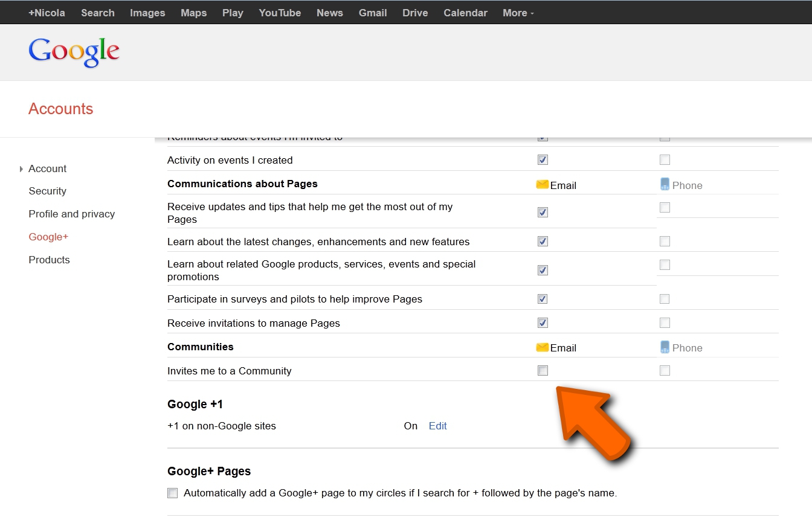This screenshot has height=529, width=812.
Task: Click the email envelope icon in Communications about Pages
Action: [x=542, y=184]
